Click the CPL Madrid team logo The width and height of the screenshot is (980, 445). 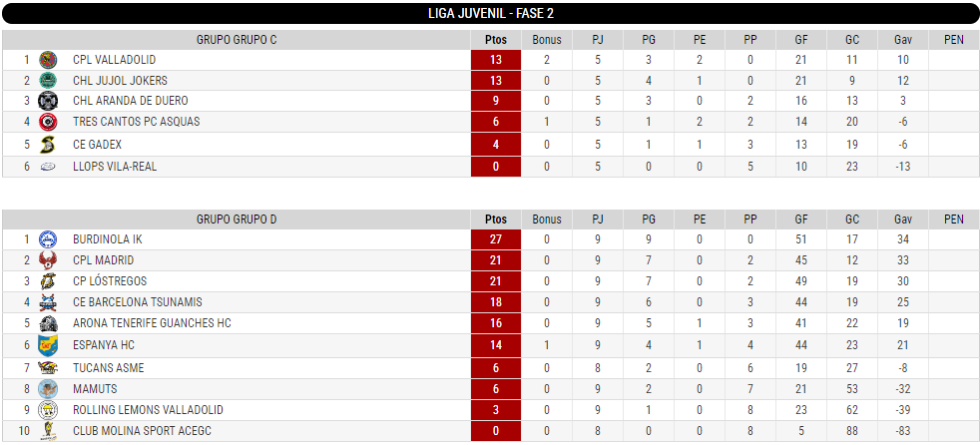pos(48,260)
